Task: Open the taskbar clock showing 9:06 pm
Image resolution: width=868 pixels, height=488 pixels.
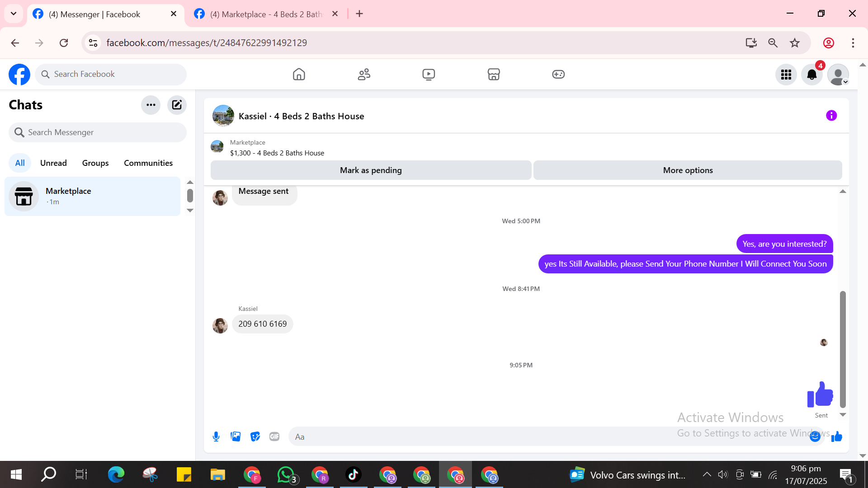Action: tap(806, 474)
